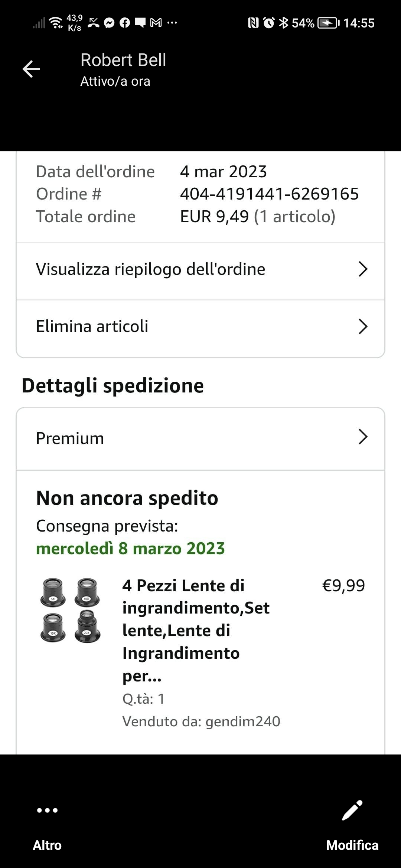Tap the Facebook notification icon in status bar
401x868 pixels.
click(125, 23)
